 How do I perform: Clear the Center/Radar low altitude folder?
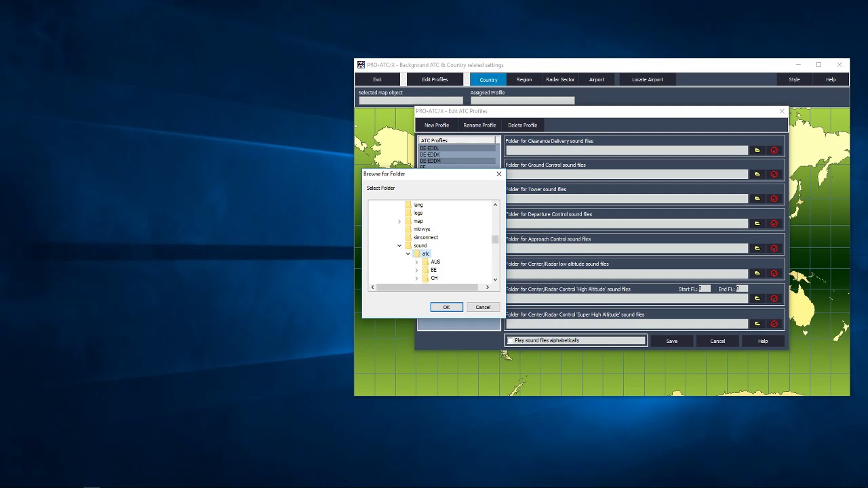tap(774, 274)
